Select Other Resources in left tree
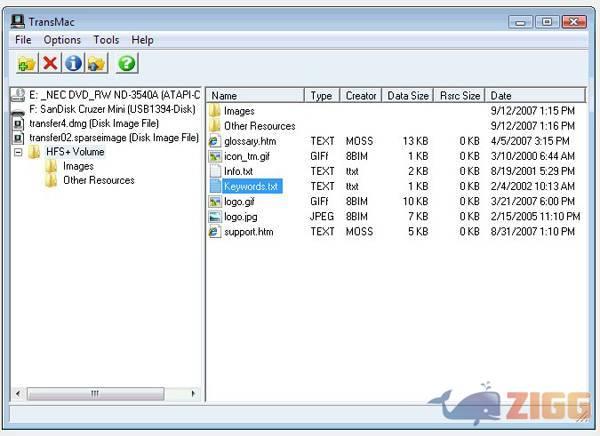This screenshot has height=436, width=600. [x=99, y=180]
